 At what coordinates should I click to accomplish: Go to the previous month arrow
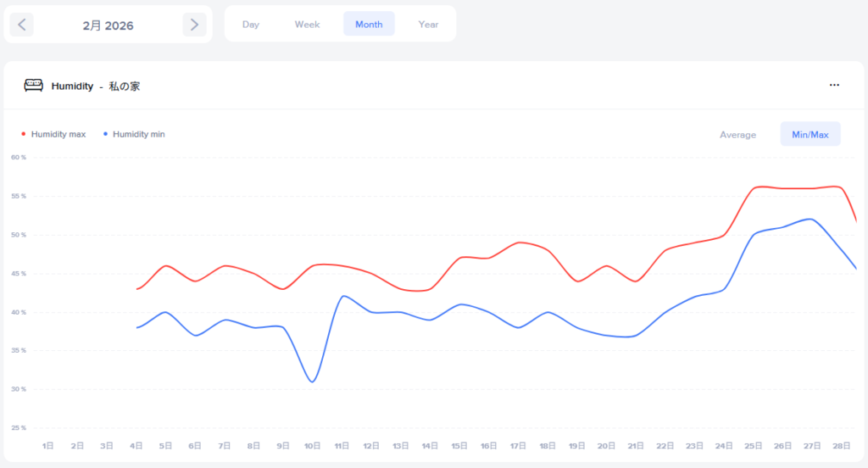(x=22, y=25)
